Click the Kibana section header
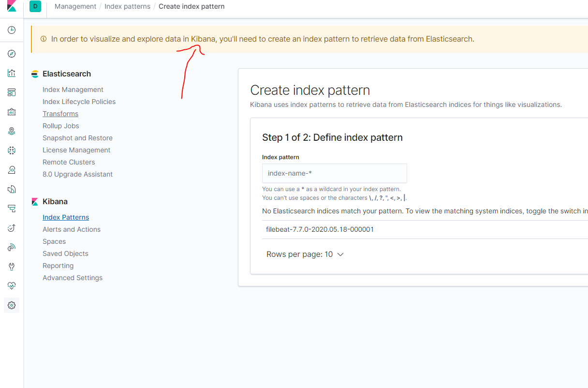 (55, 202)
